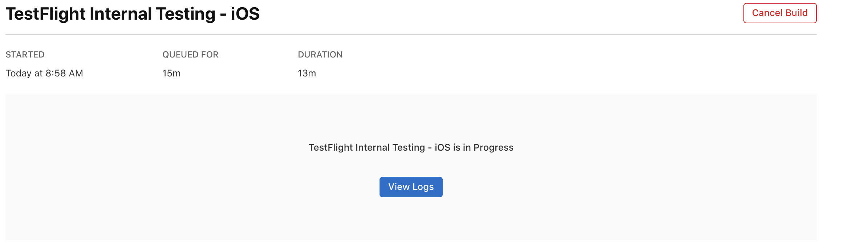The height and width of the screenshot is (246, 868).
Task: Click '8:58' in the started time
Action: coord(56,73)
